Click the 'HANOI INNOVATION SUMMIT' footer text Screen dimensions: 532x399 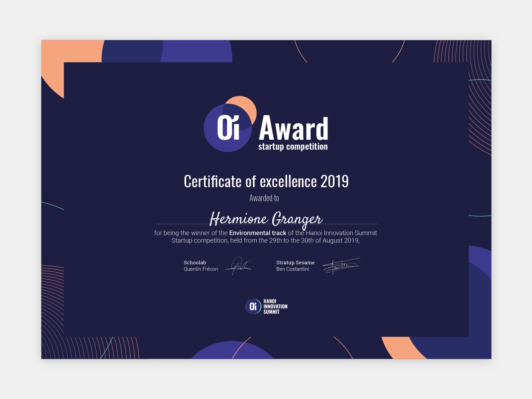[275, 307]
